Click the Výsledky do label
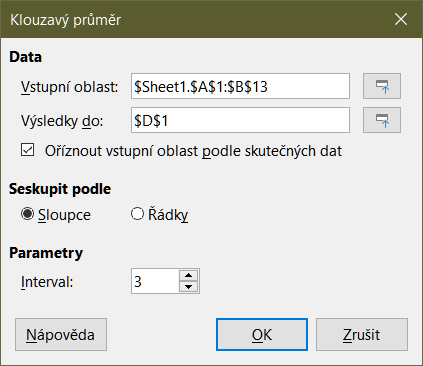Viewport: 423px width, 366px height. coord(62,121)
